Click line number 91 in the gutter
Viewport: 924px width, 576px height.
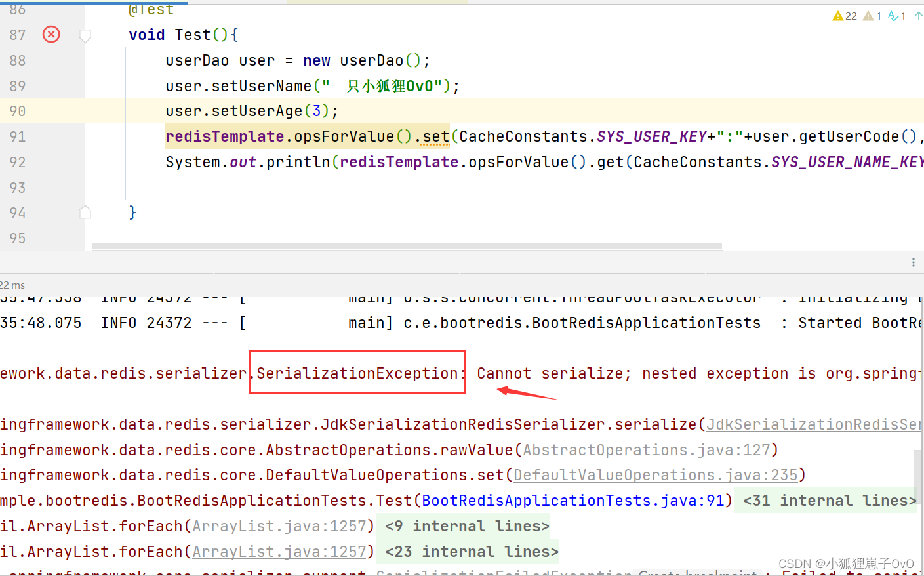pyautogui.click(x=18, y=136)
